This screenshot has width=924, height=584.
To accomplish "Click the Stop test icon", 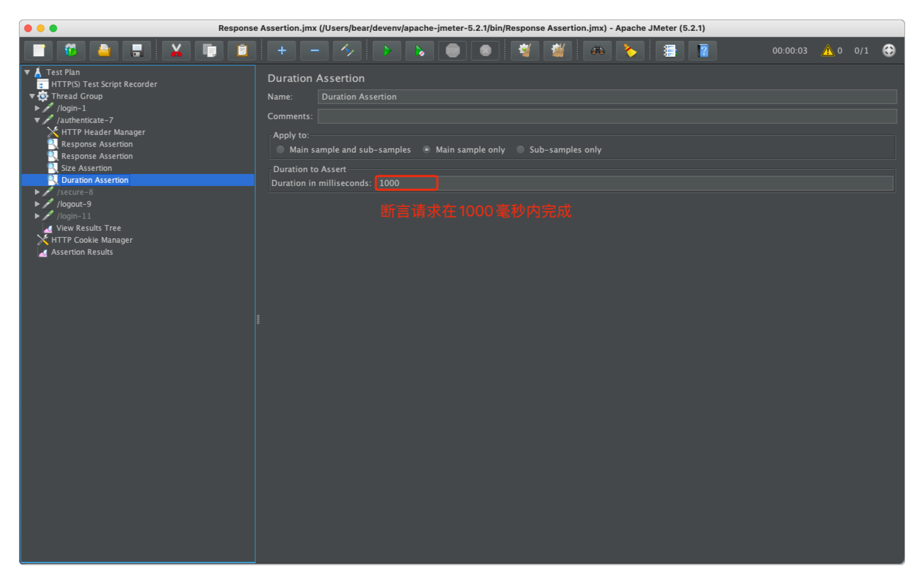I will (x=453, y=50).
